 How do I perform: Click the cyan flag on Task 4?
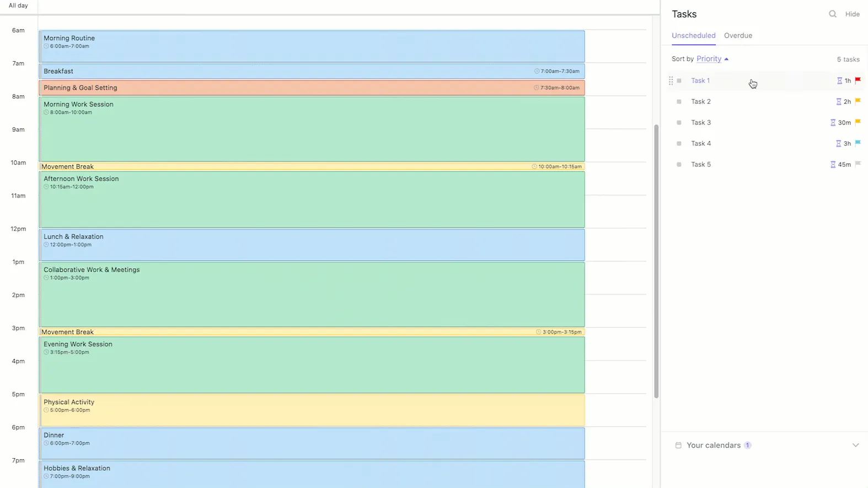point(858,143)
